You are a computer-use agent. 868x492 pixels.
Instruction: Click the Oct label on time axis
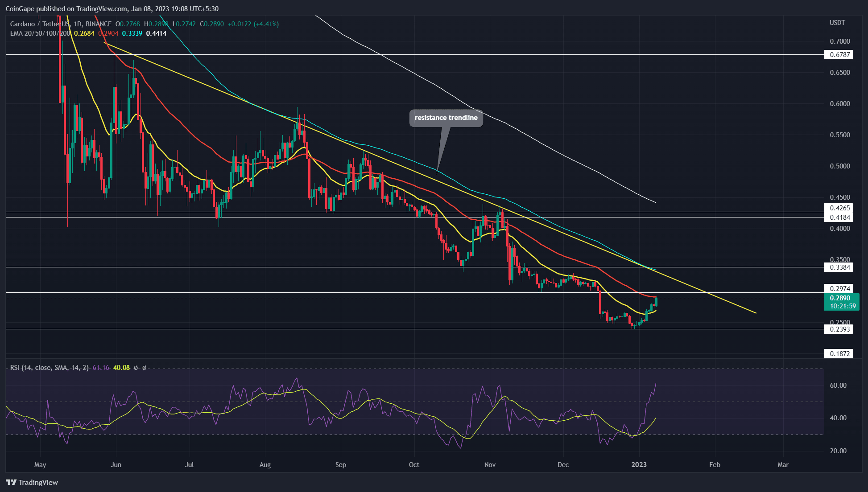click(414, 465)
